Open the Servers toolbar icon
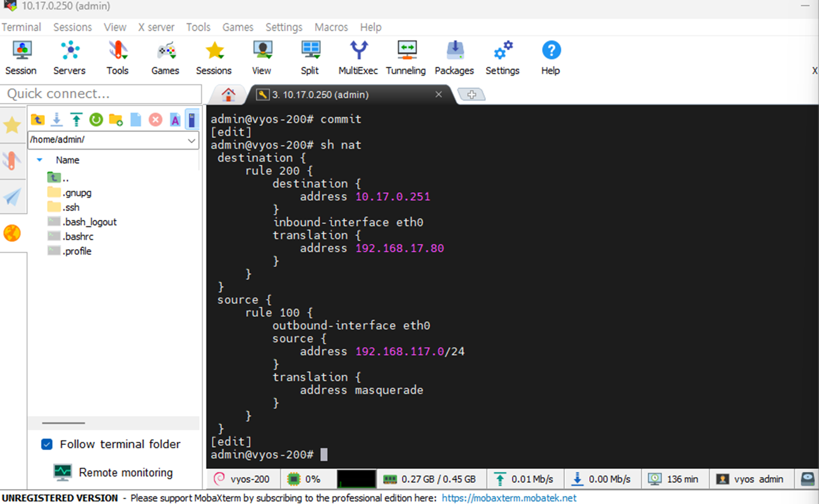 (x=69, y=58)
